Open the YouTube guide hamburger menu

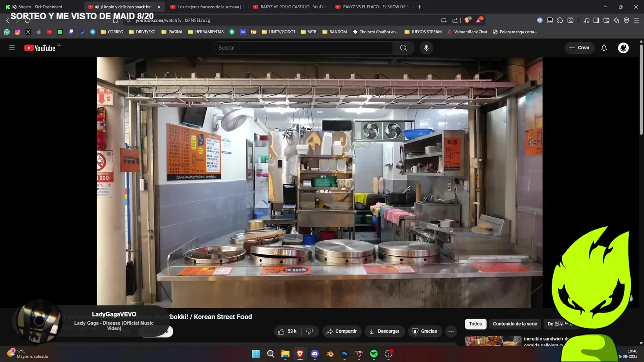[12, 48]
